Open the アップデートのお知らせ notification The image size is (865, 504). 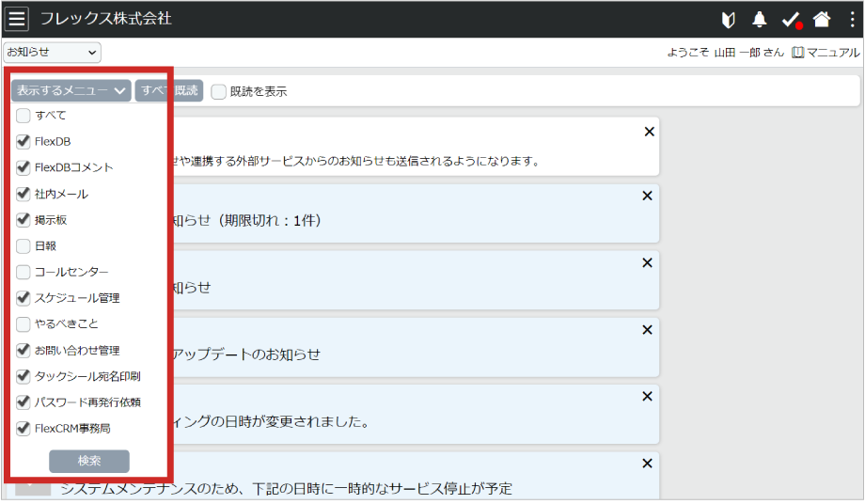click(246, 354)
